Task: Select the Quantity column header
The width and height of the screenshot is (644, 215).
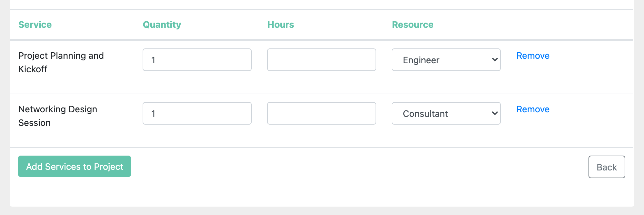Action: click(162, 25)
